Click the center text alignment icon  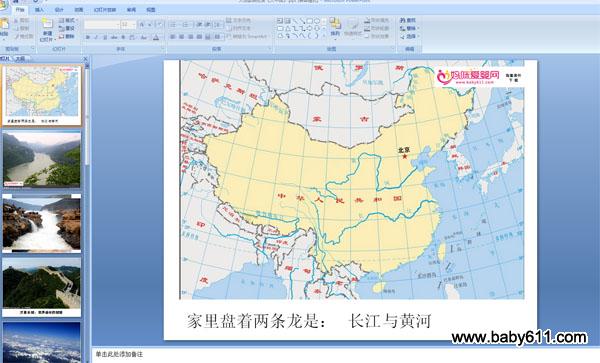[x=181, y=37]
